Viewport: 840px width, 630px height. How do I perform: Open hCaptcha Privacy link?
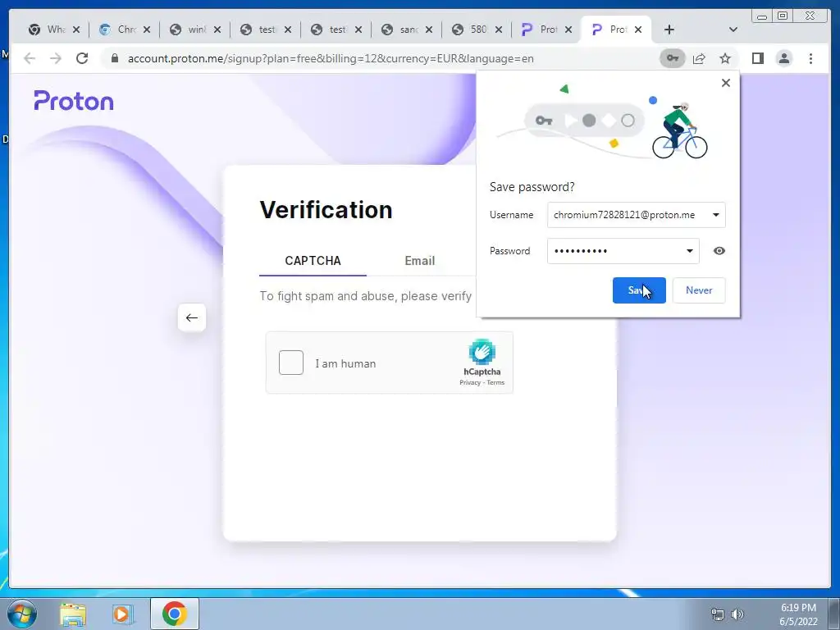(470, 382)
